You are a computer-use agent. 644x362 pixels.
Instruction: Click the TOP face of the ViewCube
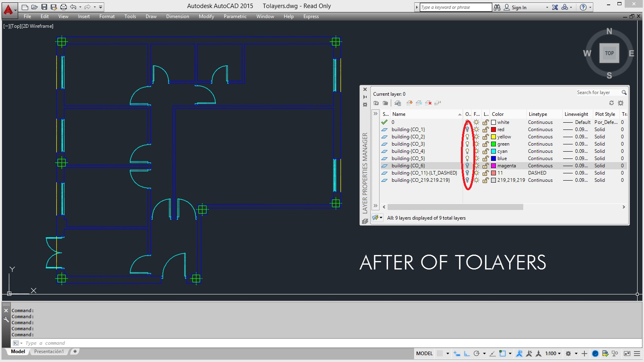[x=609, y=53]
